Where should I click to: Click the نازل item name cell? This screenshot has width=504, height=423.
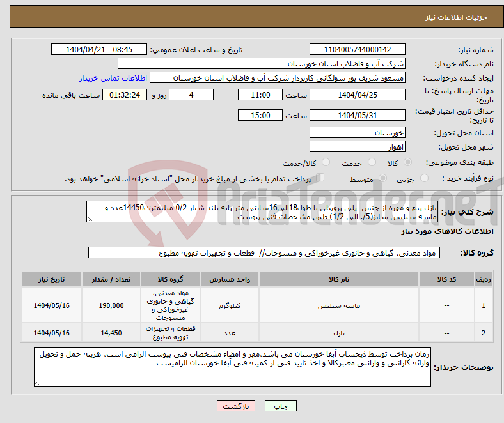pos(339,333)
